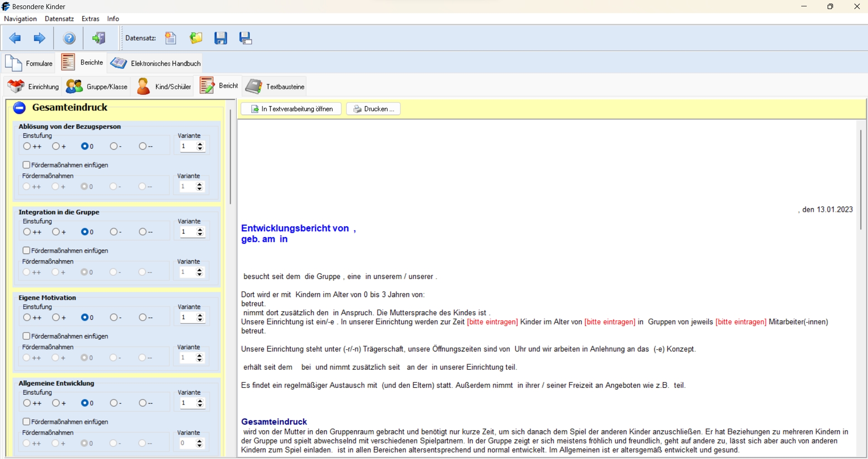Check Fördermaßnahmen einfügen under Eigene Motivation
This screenshot has height=459, width=868.
(x=26, y=336)
